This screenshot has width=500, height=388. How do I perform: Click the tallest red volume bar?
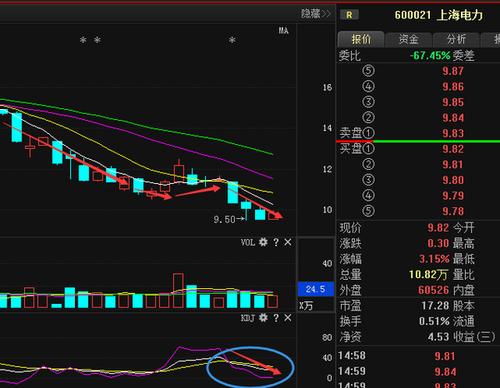[178, 290]
